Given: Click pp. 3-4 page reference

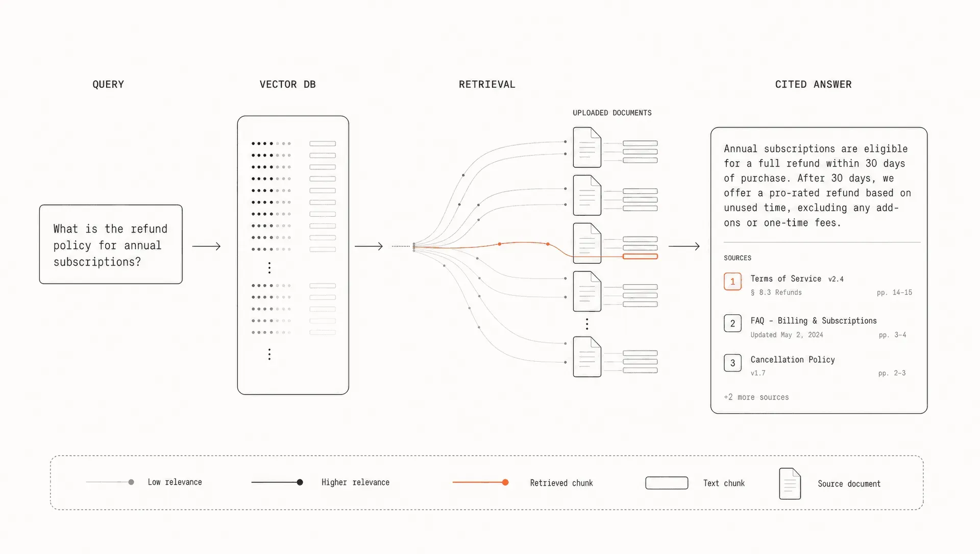Looking at the screenshot, I should point(892,335).
